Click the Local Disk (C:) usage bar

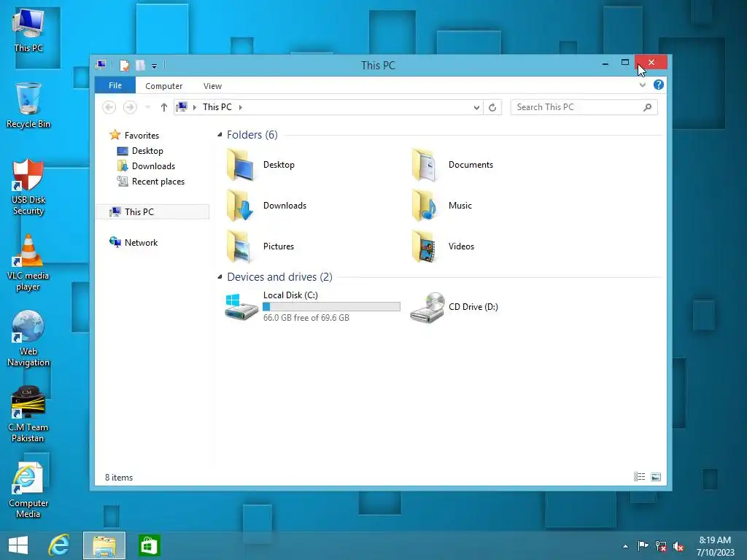332,307
